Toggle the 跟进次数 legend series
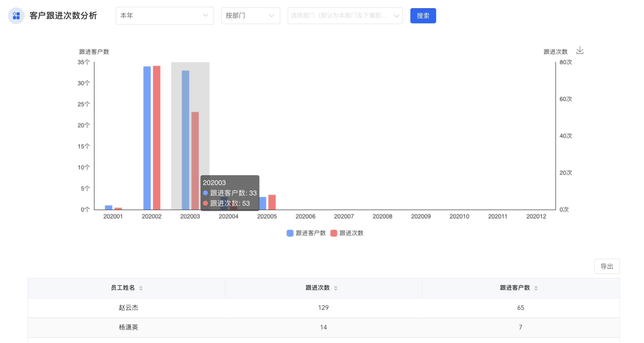Screen dimensions: 644x343 347,233
